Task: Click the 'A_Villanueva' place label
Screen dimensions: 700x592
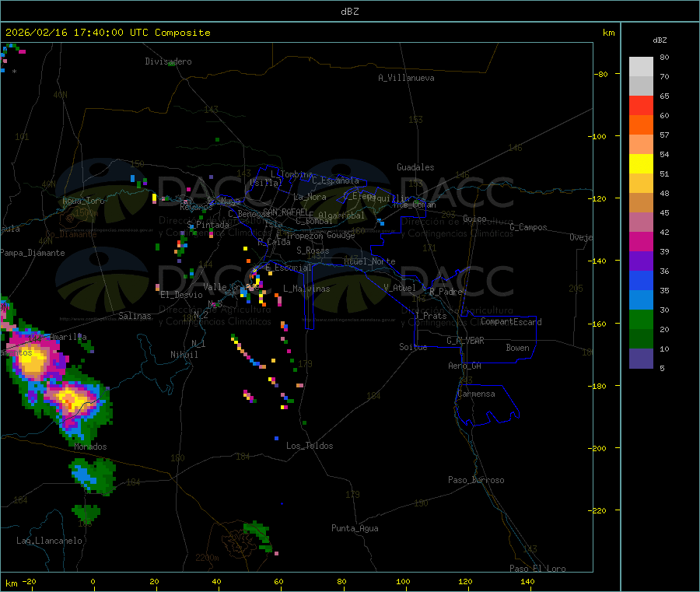Action: (406, 78)
